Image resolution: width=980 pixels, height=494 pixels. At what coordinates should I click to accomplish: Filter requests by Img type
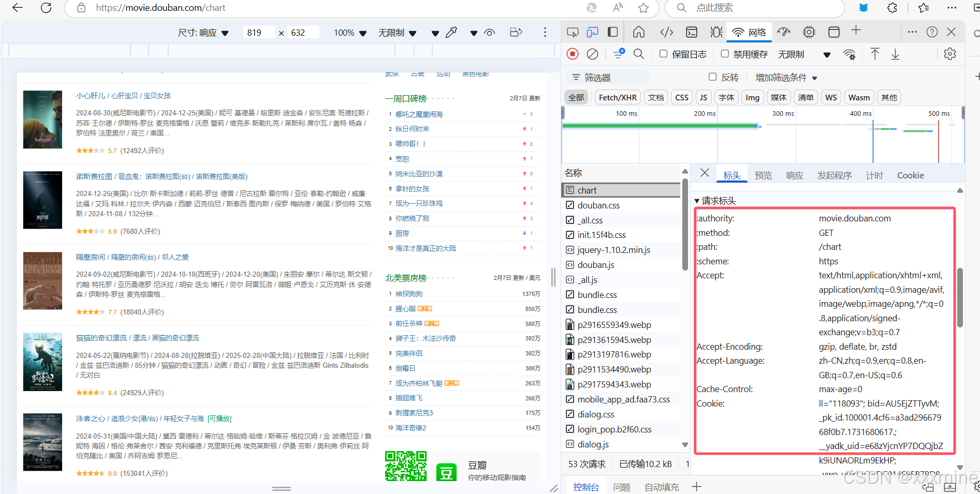752,97
